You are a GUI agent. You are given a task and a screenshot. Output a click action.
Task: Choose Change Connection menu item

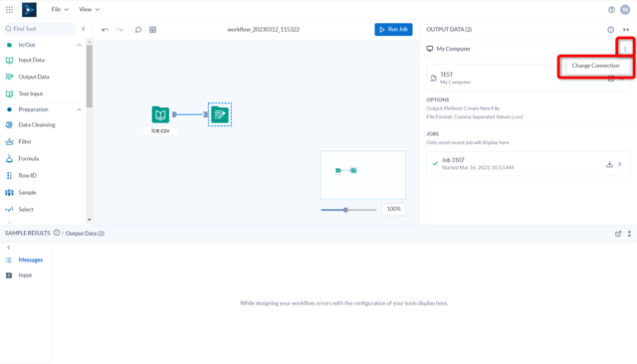coord(595,66)
